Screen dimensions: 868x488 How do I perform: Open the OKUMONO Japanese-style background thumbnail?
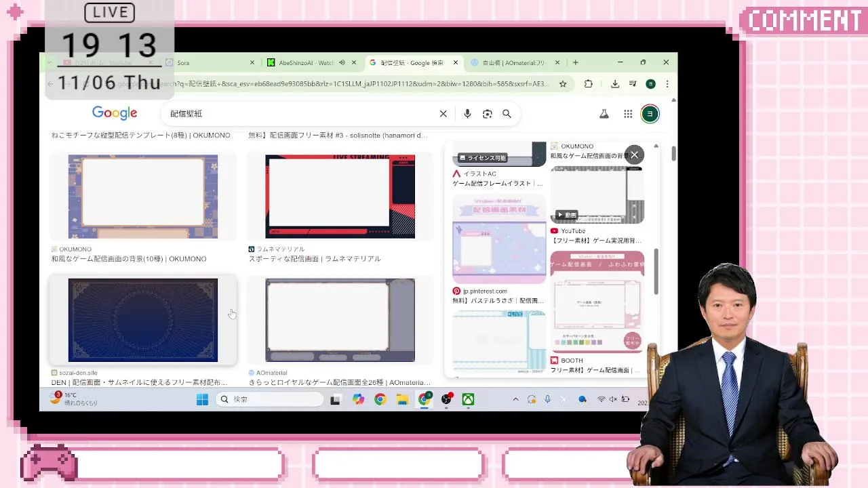point(143,197)
